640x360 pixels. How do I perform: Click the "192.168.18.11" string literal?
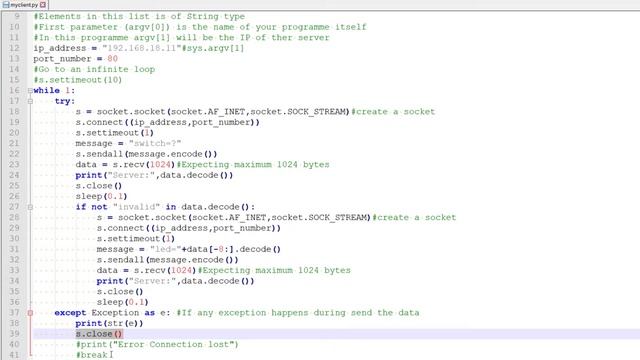point(142,48)
